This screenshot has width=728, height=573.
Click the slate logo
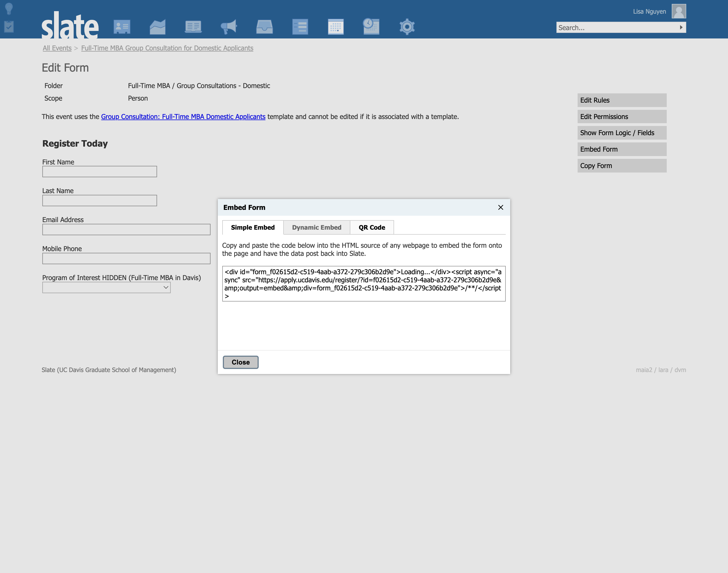[x=70, y=25]
